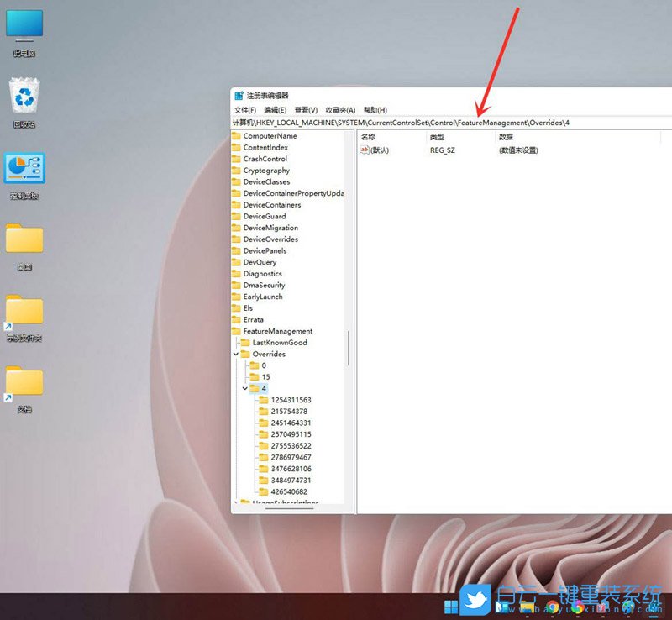Click the 名称 column header
This screenshot has height=620, width=672.
click(368, 136)
